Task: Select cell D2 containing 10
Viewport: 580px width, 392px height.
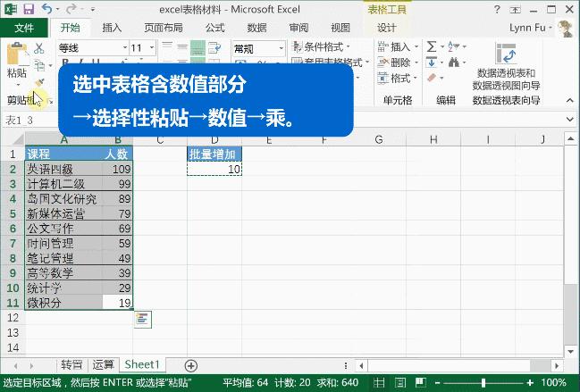Action: coord(214,170)
